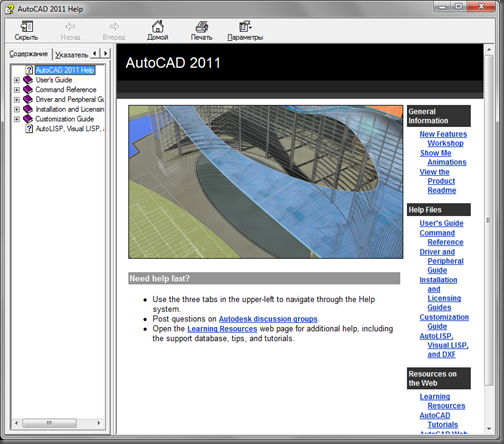Select AutoLISP, Visual LISP tree item

coord(69,129)
